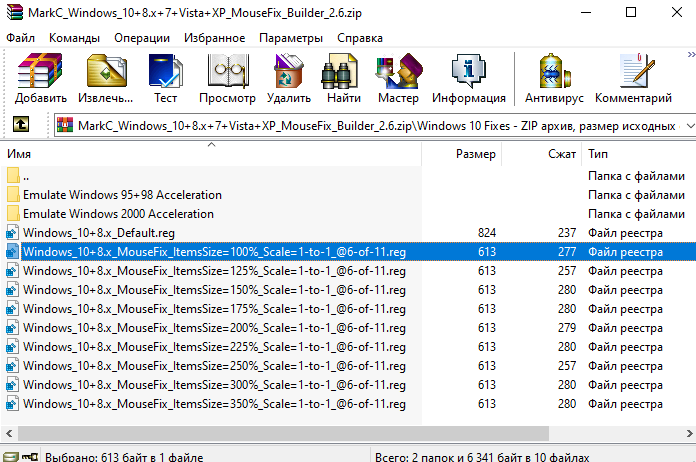The image size is (696, 462).
Task: Click the selection status "Выбрано: 613 байт"
Action: tap(124, 457)
